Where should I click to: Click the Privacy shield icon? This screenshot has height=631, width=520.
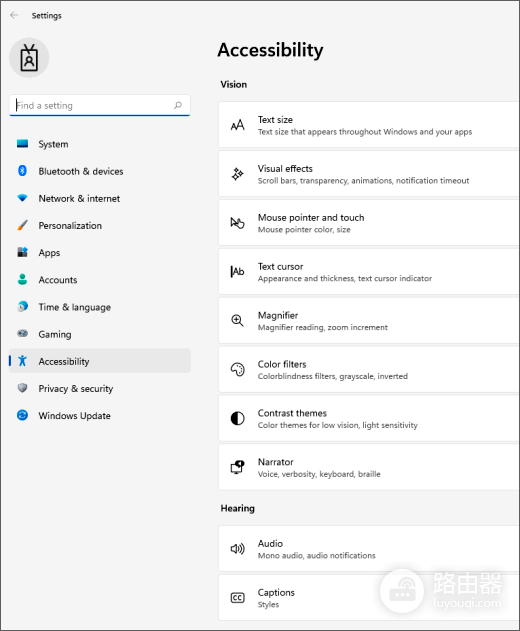[x=23, y=388]
